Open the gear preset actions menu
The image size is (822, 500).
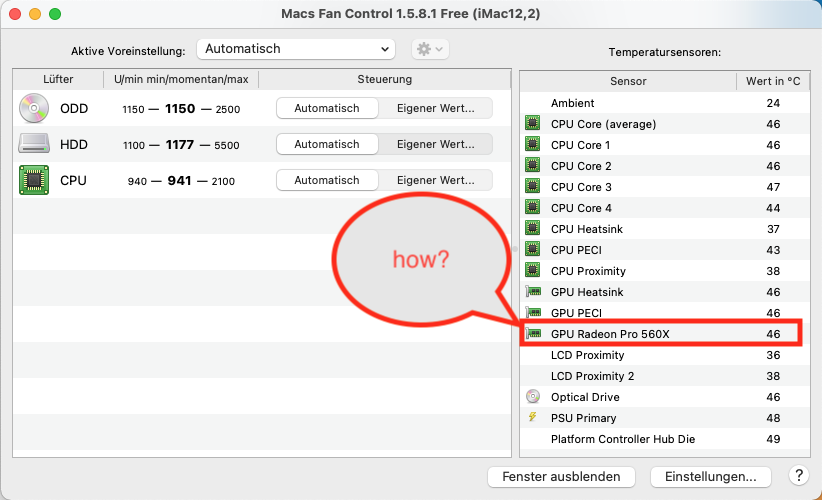pos(430,49)
